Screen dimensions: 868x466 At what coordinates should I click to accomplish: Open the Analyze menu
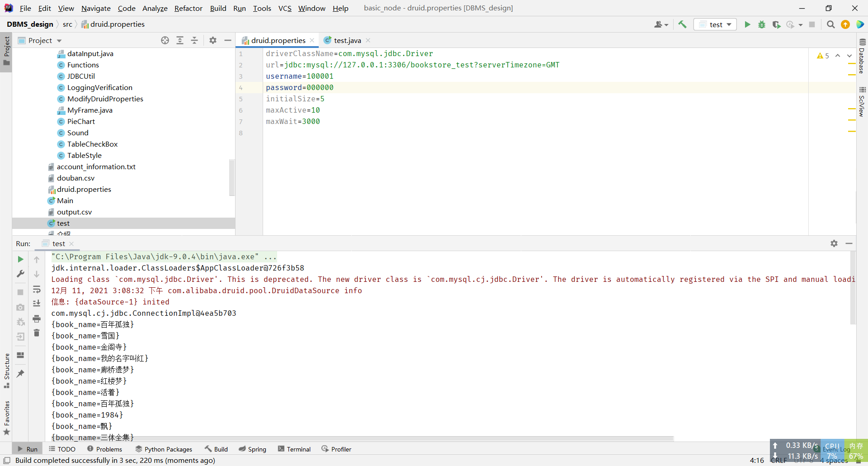155,8
